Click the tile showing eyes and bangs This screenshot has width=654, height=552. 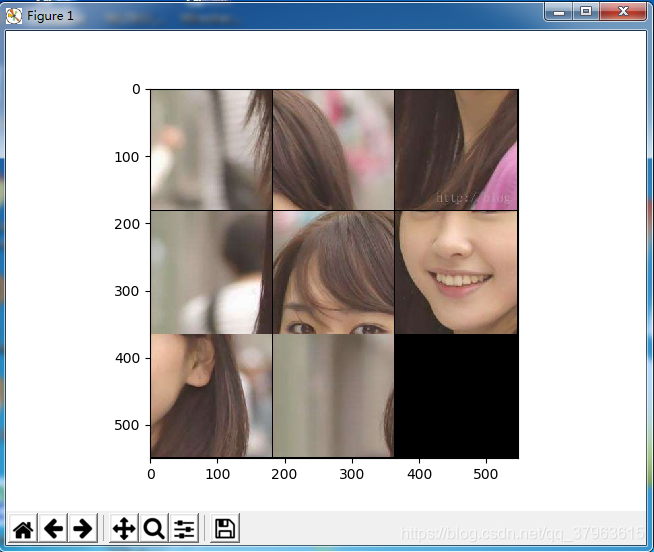click(x=334, y=272)
